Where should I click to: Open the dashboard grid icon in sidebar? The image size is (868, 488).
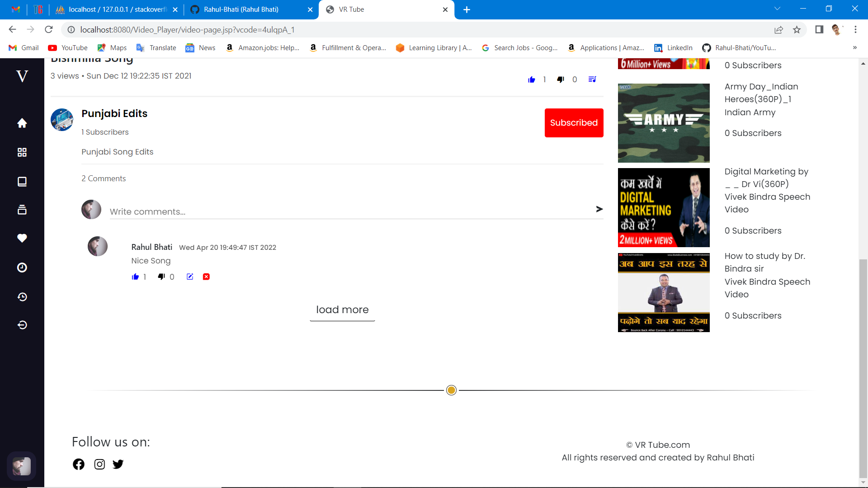[x=22, y=152]
